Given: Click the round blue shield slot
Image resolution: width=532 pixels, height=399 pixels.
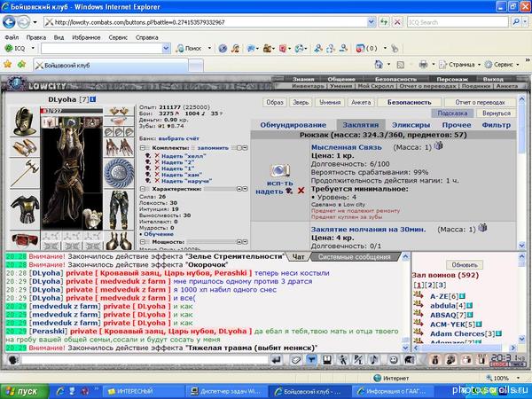Looking at the screenshot, I should click(119, 173).
